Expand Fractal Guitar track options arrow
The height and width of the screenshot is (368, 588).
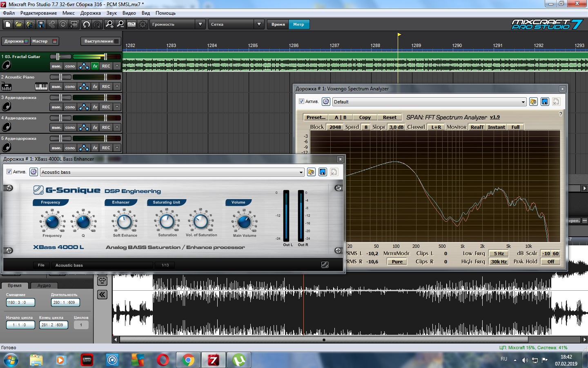click(117, 66)
